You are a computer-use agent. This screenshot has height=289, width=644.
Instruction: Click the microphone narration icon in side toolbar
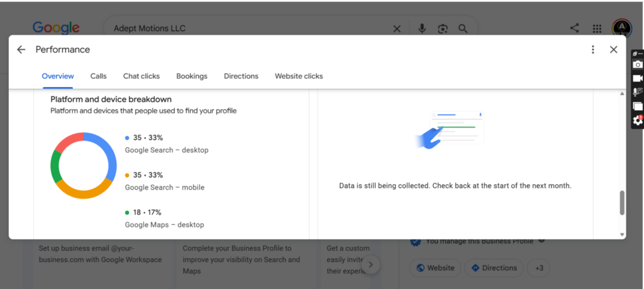(638, 92)
